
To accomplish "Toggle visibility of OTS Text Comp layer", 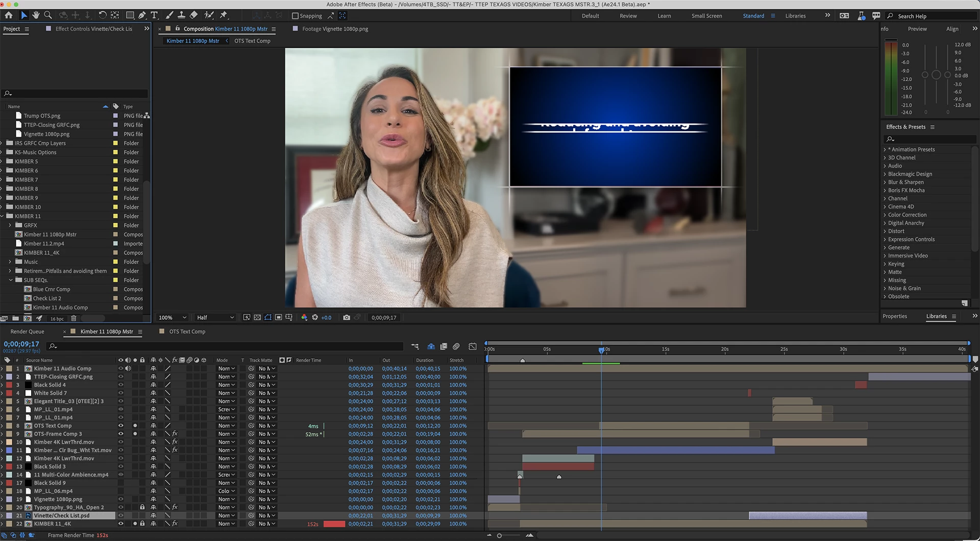I will click(x=121, y=426).
